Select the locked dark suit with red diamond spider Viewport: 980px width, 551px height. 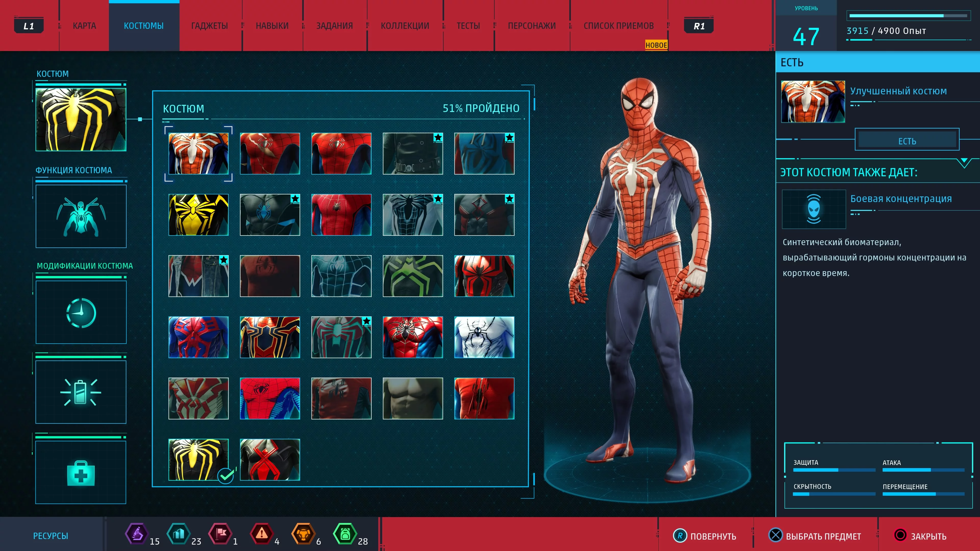pos(484,215)
